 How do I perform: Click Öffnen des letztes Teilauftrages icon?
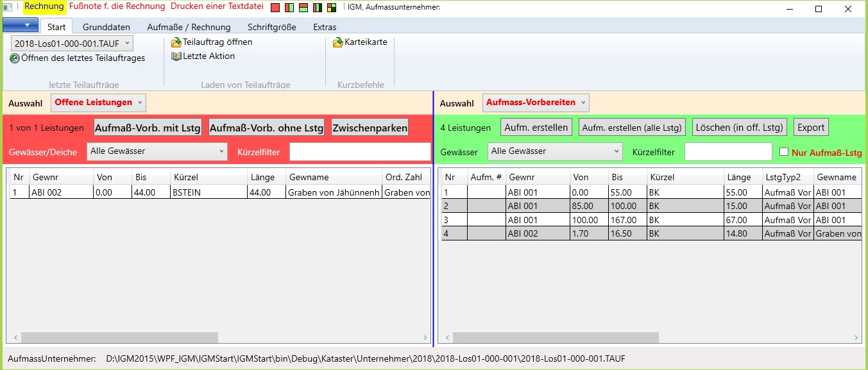coord(15,58)
